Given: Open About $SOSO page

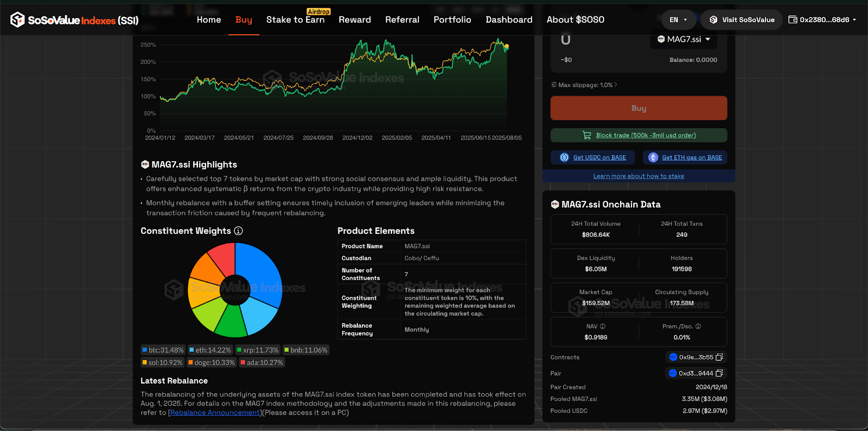Looking at the screenshot, I should [x=575, y=20].
